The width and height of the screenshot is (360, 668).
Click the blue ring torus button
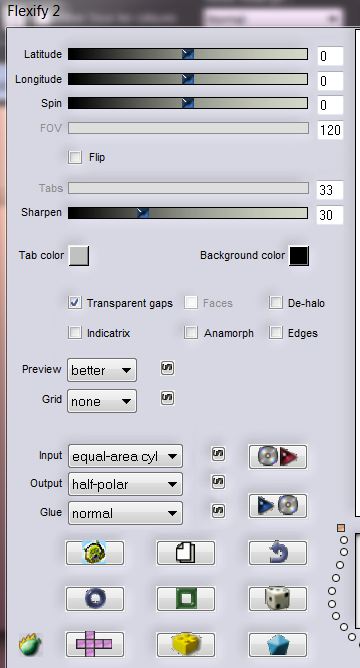pos(95,599)
